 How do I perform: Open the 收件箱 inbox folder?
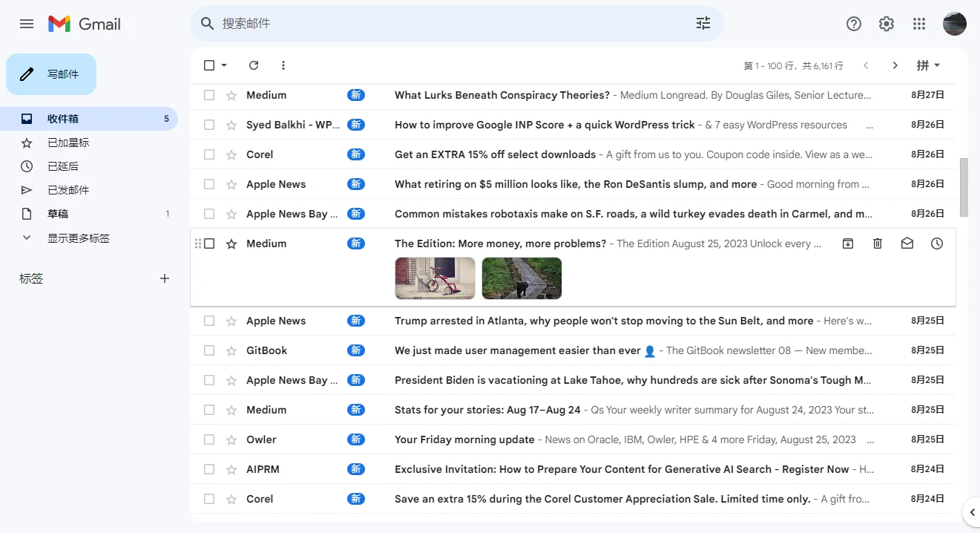(89, 119)
